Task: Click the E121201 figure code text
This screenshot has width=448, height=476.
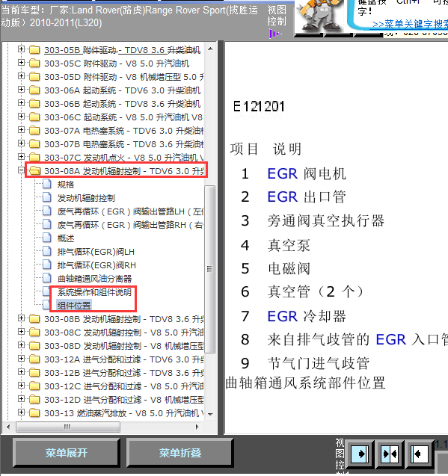Action: (259, 107)
